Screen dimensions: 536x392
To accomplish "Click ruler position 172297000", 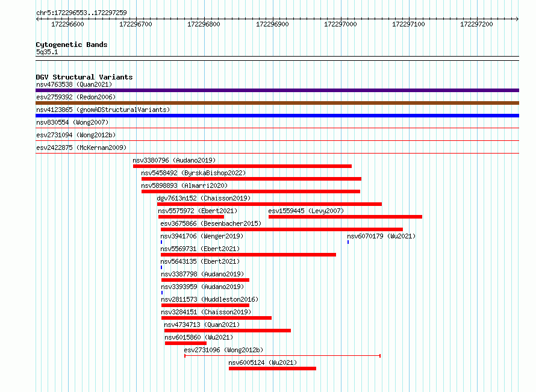I will coord(340,24).
